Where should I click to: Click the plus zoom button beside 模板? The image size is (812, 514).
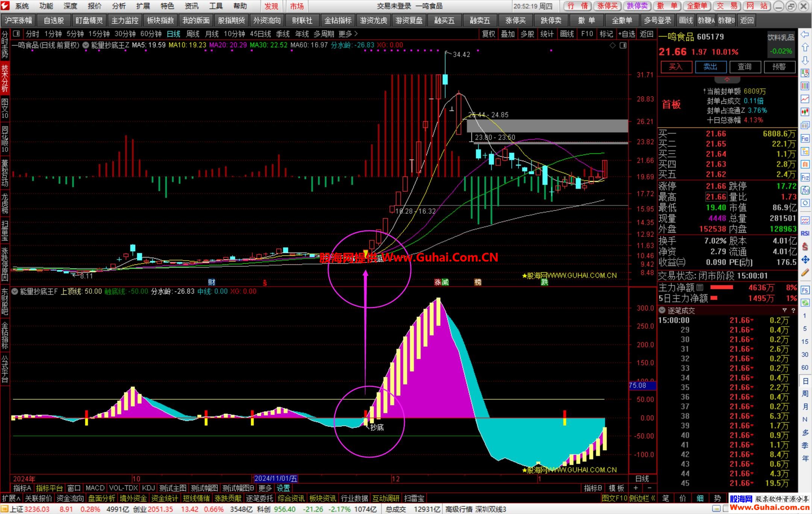point(636,488)
